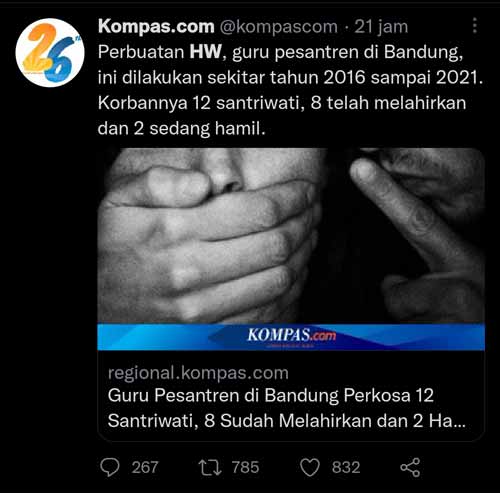The height and width of the screenshot is (493, 500).
Task: Open the Guru Pesantren di Bandung headline
Action: [287, 408]
